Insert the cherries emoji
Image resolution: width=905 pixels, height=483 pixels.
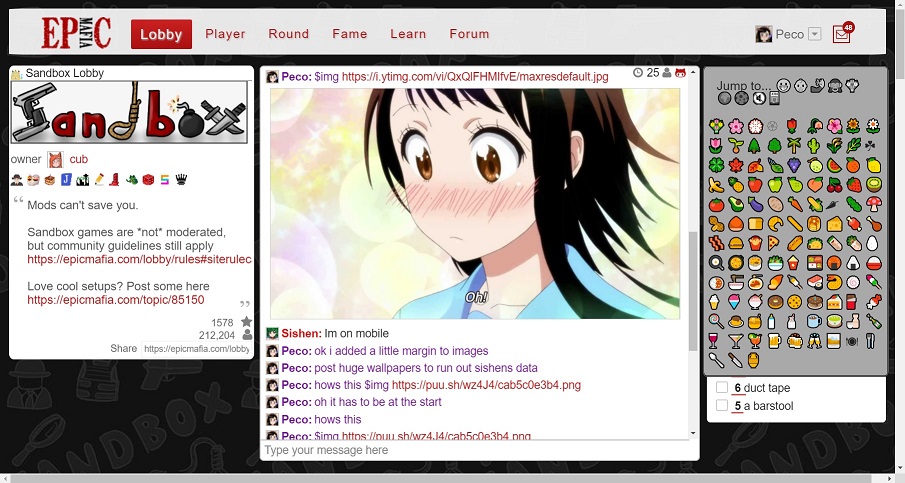click(x=835, y=185)
